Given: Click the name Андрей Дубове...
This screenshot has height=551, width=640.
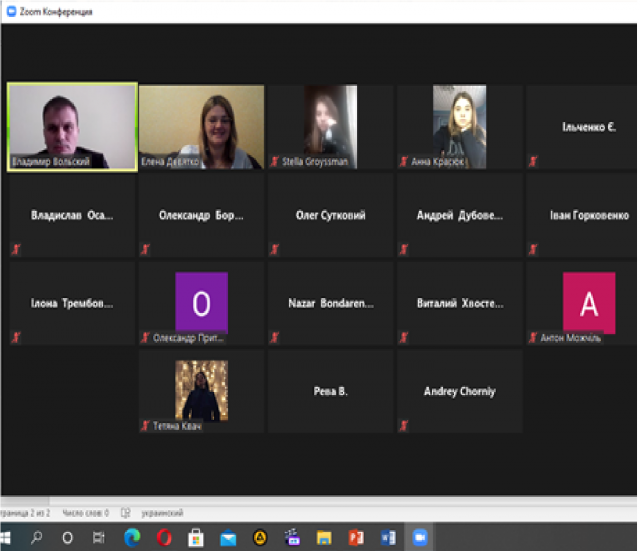Looking at the screenshot, I should pyautogui.click(x=460, y=215).
